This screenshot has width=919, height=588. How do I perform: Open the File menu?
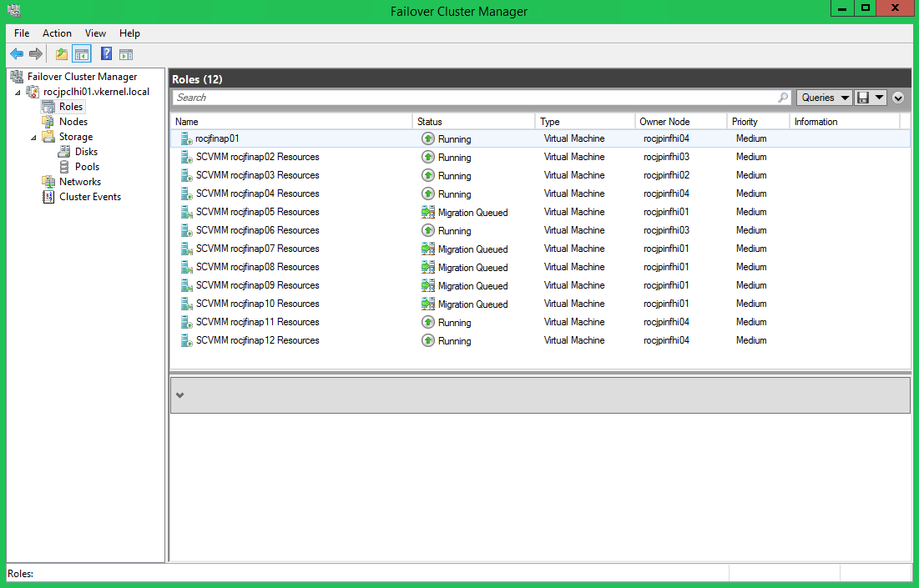22,33
